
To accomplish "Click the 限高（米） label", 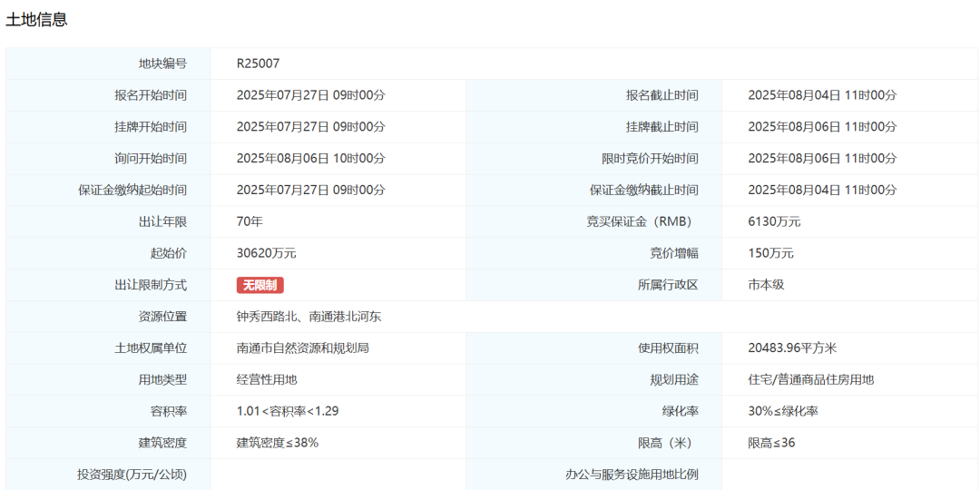I will coord(668,443).
